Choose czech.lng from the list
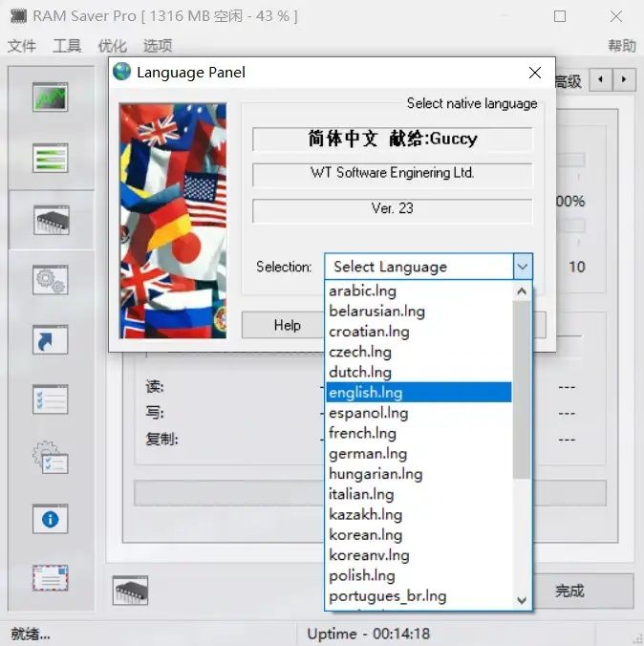Viewport: 644px width, 646px height. coord(419,352)
